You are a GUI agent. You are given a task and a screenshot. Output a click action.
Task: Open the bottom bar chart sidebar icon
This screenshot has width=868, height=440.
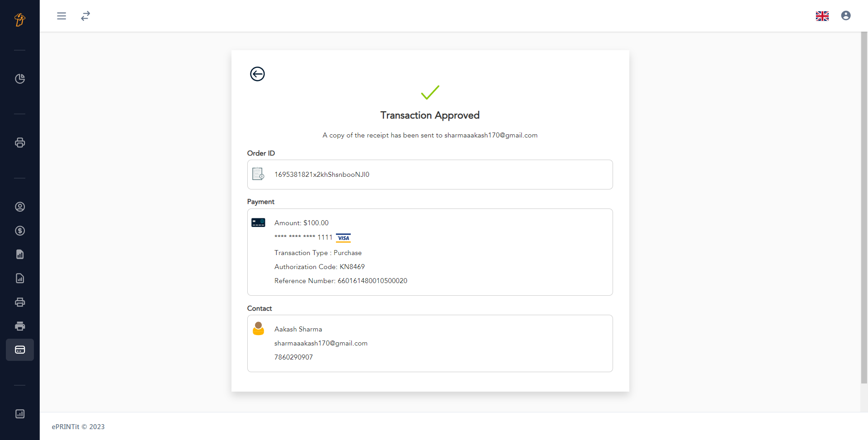click(x=20, y=414)
